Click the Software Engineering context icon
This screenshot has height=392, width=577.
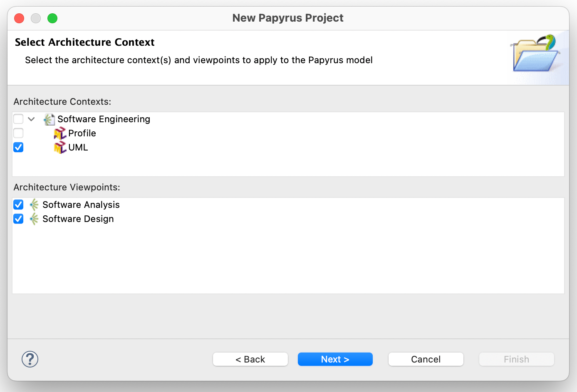(49, 119)
